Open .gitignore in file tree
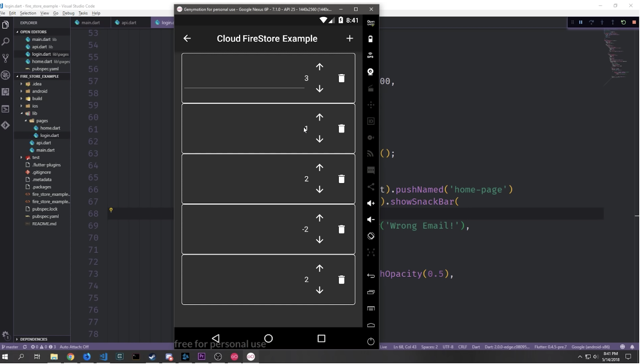 [41, 172]
